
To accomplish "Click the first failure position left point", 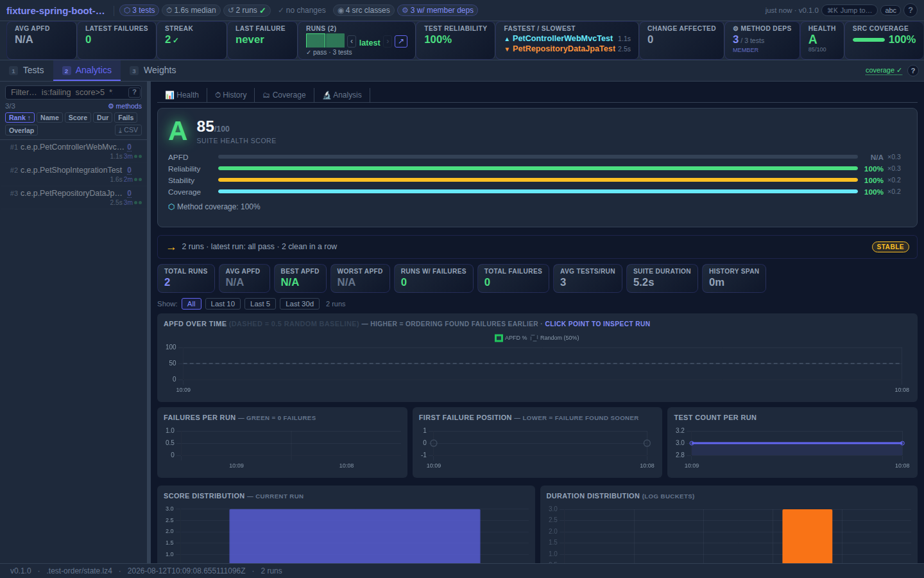I will tap(434, 443).
